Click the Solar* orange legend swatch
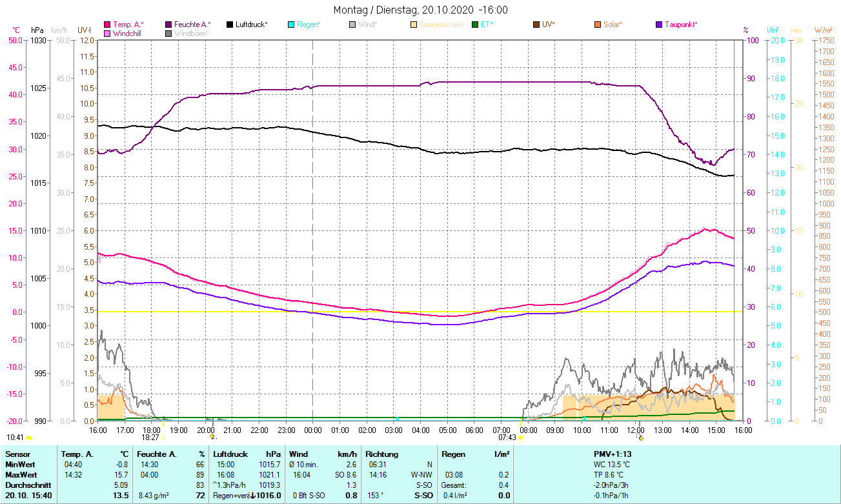The height and width of the screenshot is (504, 841). (x=598, y=25)
